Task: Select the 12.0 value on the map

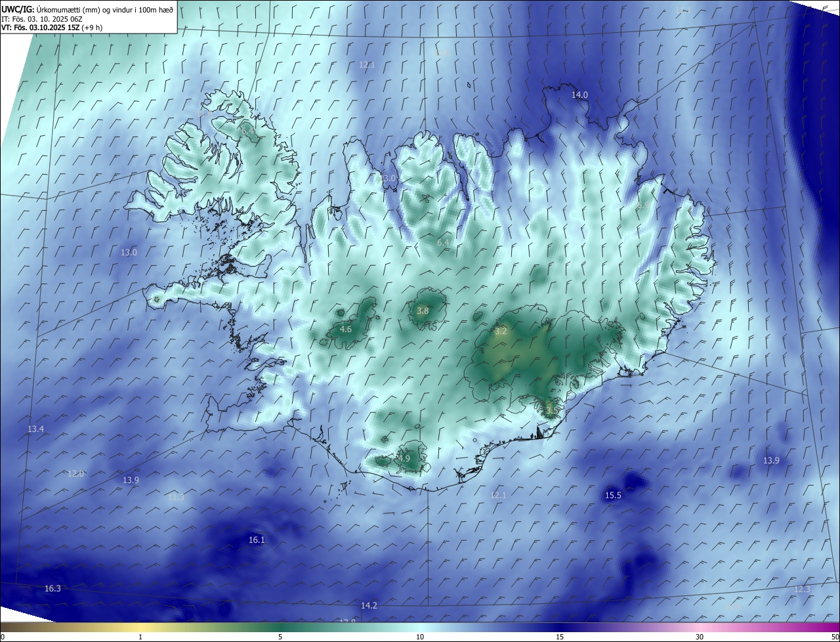Action: click(76, 473)
